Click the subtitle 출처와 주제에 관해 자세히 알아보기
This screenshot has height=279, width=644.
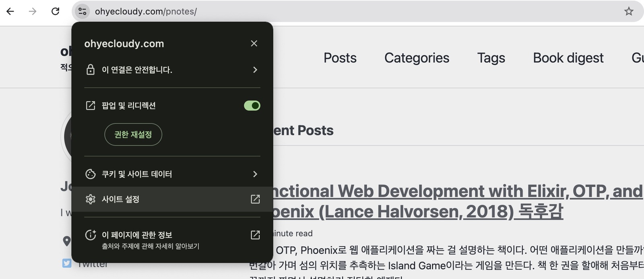[151, 246]
